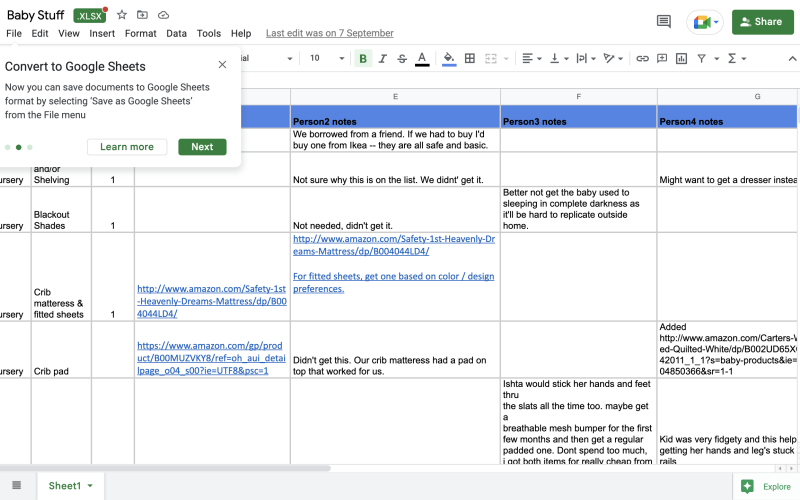Expand the font size dropdown
Image resolution: width=800 pixels, height=500 pixels.
pyautogui.click(x=342, y=59)
